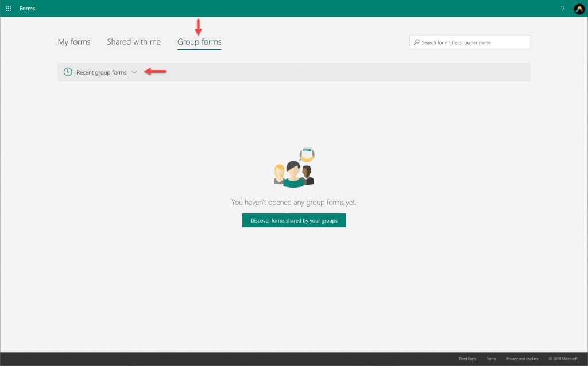Image resolution: width=588 pixels, height=366 pixels.
Task: Click the search magnifier icon
Action: (416, 42)
